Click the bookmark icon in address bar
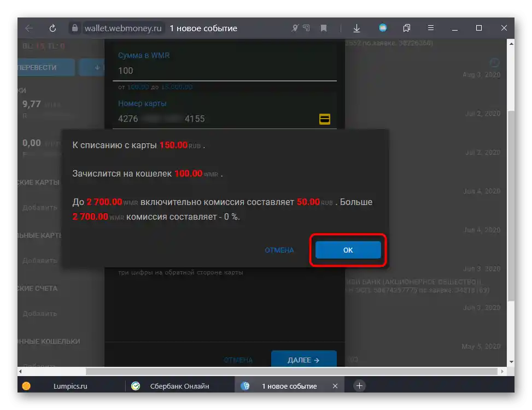 pos(324,28)
